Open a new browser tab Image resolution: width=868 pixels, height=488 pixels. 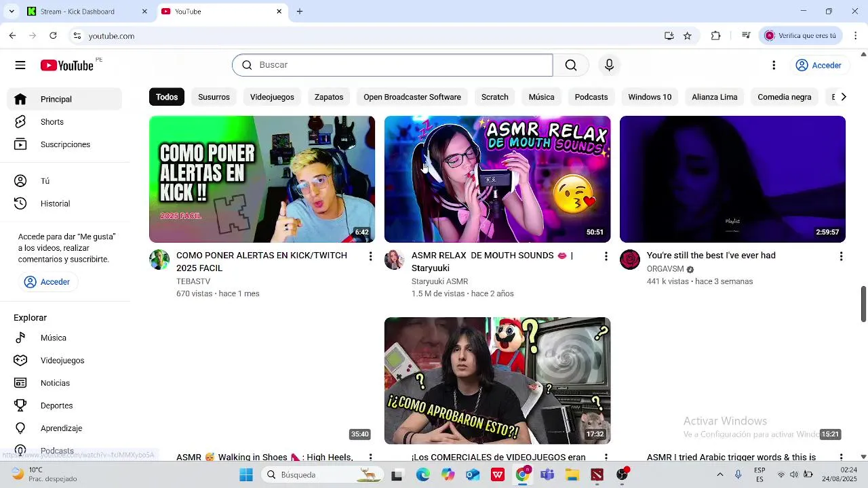click(x=300, y=12)
